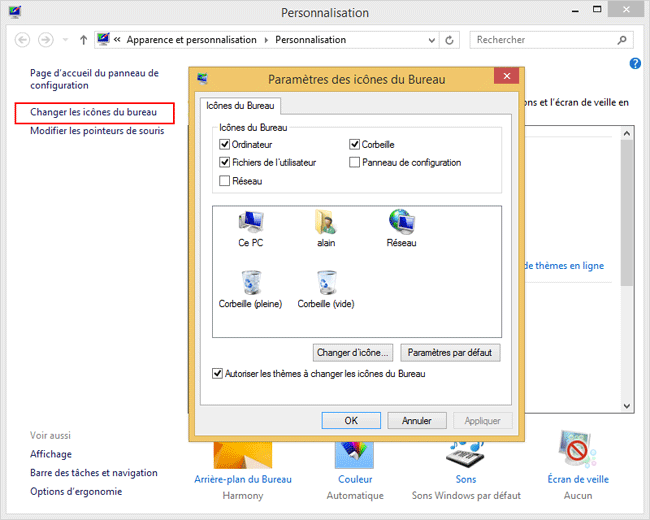Click the dialog title bar monitor icon

coord(202,78)
